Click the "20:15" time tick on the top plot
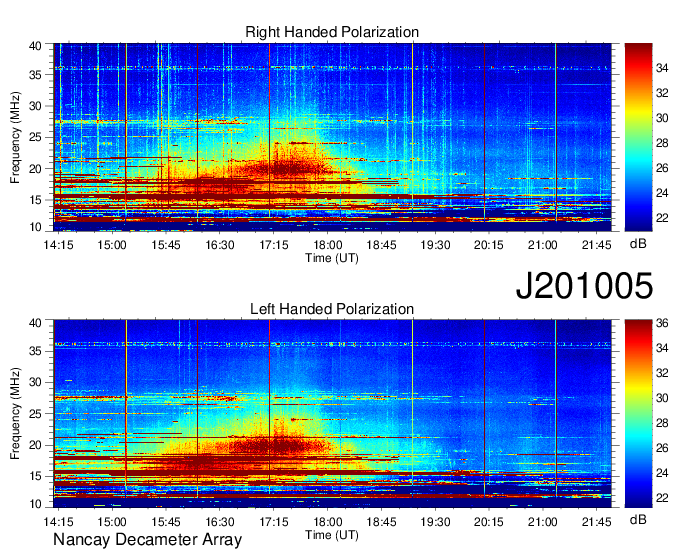 489,245
